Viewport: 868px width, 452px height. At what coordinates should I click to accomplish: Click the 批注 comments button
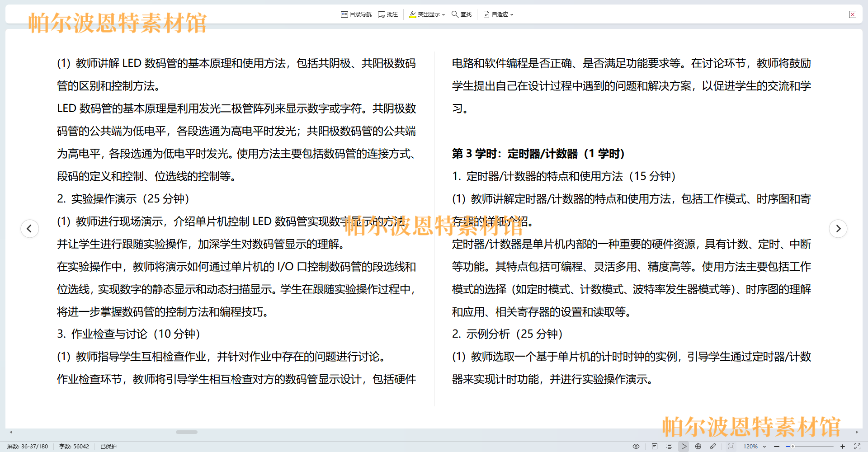388,14
